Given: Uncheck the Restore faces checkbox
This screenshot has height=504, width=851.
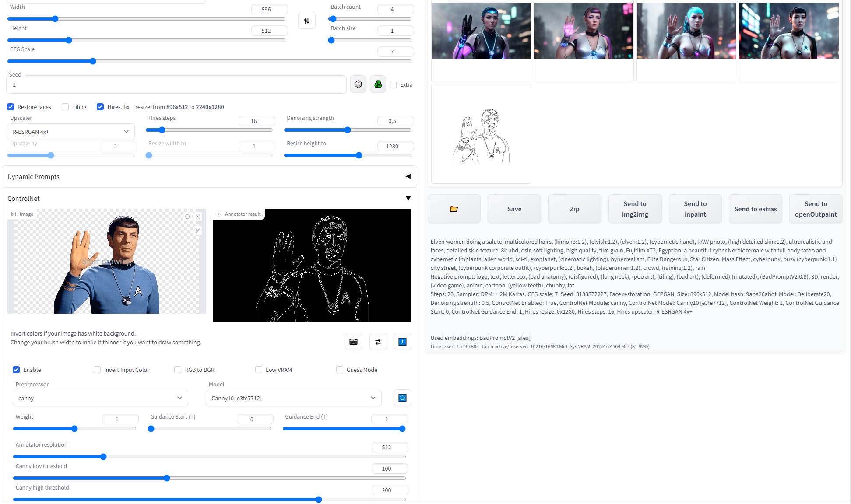Looking at the screenshot, I should click(11, 107).
